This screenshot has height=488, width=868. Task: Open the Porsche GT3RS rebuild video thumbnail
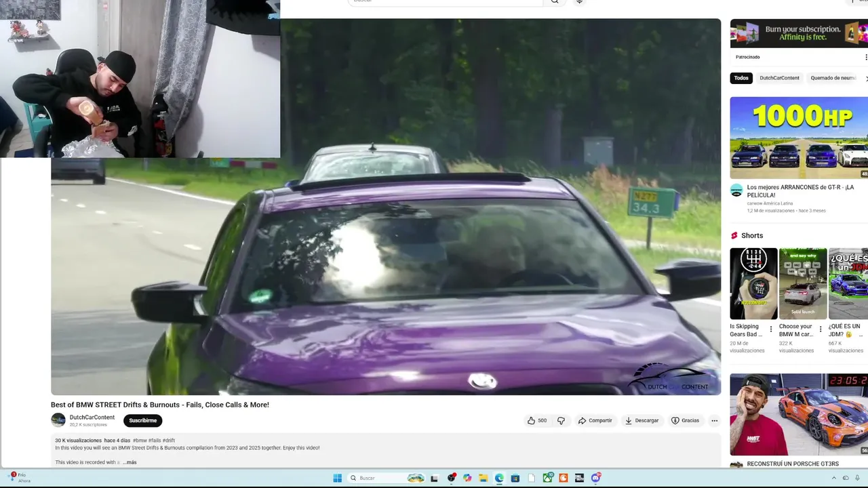799,414
